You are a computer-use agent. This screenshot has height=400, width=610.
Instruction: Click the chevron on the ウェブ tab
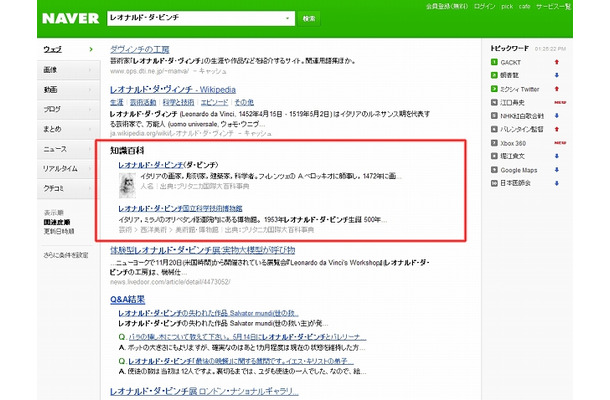[91, 49]
